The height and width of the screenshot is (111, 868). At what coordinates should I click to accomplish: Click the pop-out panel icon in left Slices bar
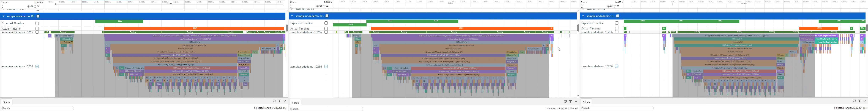tap(274, 101)
